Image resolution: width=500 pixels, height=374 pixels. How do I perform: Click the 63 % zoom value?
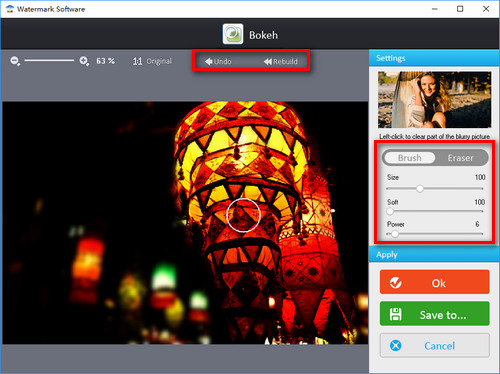click(x=105, y=61)
